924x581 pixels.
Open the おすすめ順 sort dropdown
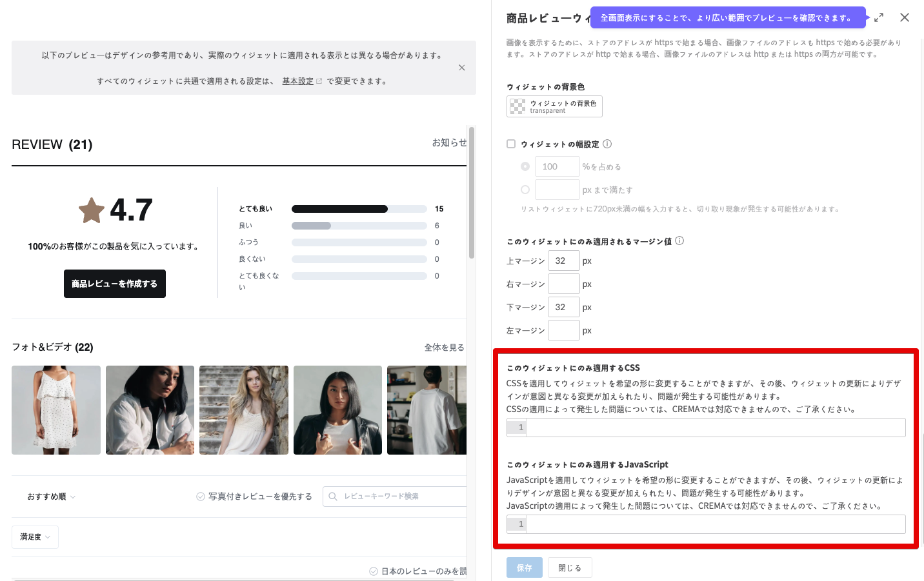click(x=51, y=497)
